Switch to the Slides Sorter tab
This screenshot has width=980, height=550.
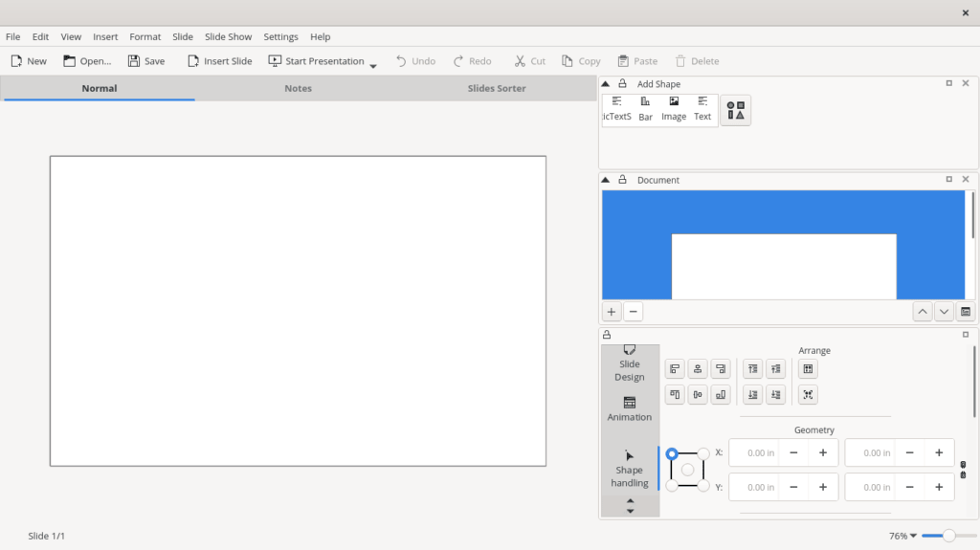pyautogui.click(x=496, y=88)
